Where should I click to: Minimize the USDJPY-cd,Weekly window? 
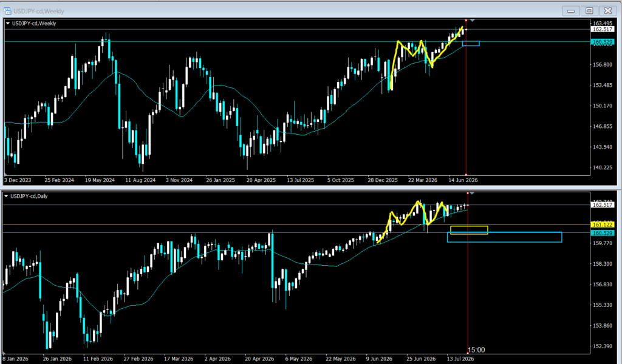[571, 11]
